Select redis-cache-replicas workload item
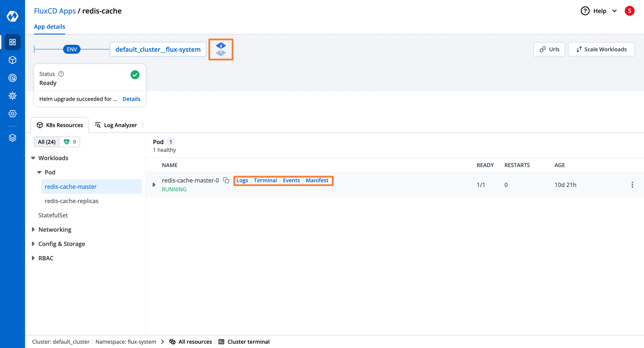644x348 pixels. (71, 200)
